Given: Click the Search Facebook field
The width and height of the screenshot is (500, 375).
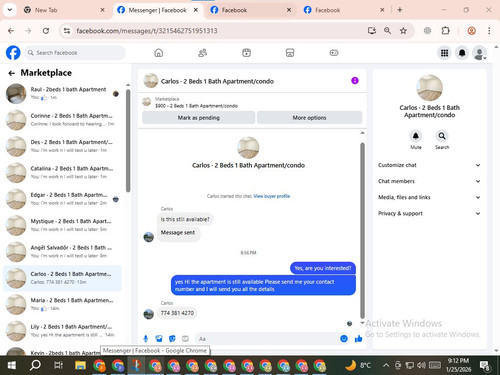Looking at the screenshot, I should pos(75,53).
